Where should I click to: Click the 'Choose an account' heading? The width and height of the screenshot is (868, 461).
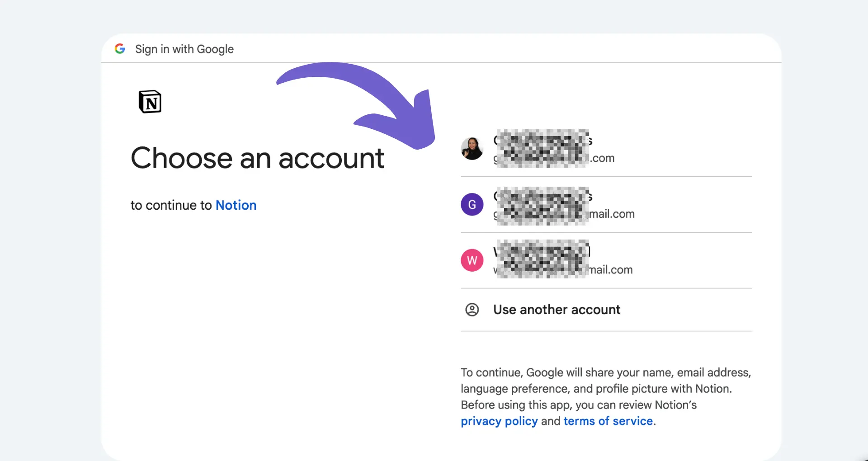[x=258, y=158]
